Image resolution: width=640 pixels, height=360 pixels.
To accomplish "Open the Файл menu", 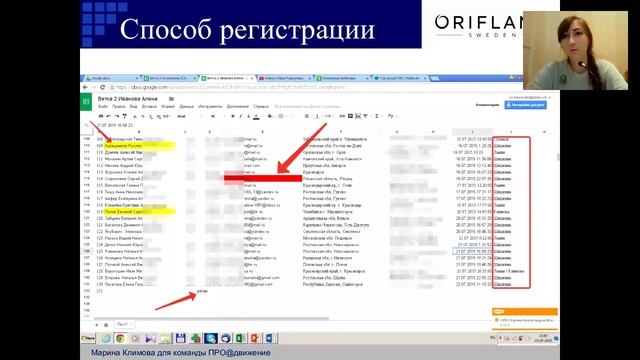I will [x=103, y=107].
